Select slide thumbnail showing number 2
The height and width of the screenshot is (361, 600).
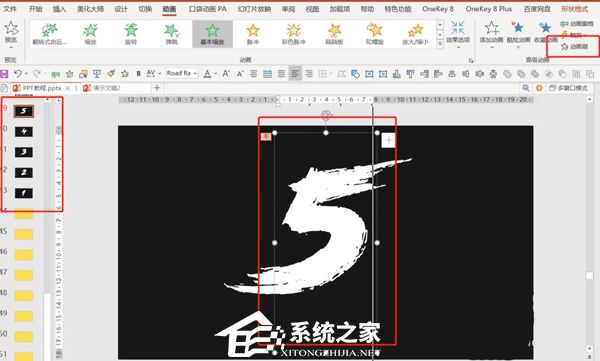24,173
